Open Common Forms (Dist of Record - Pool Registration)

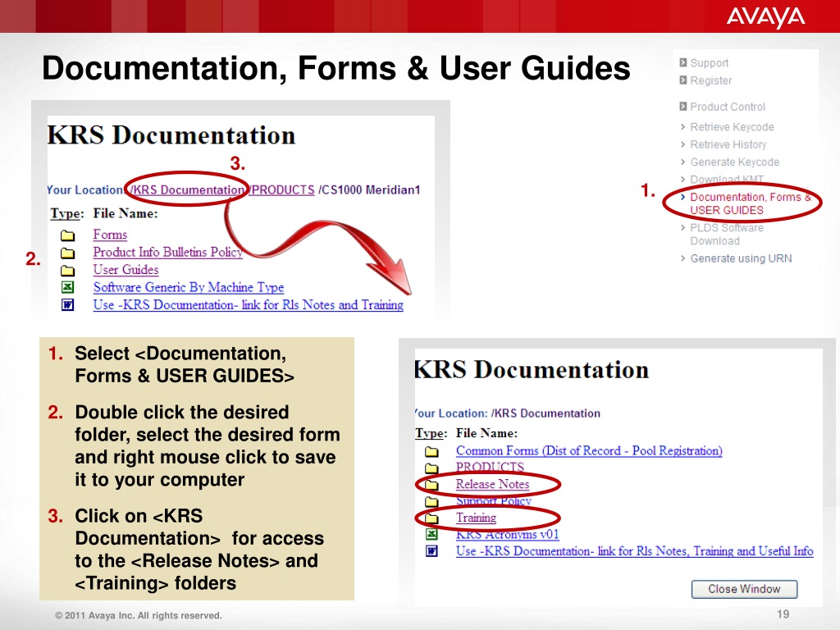click(589, 451)
